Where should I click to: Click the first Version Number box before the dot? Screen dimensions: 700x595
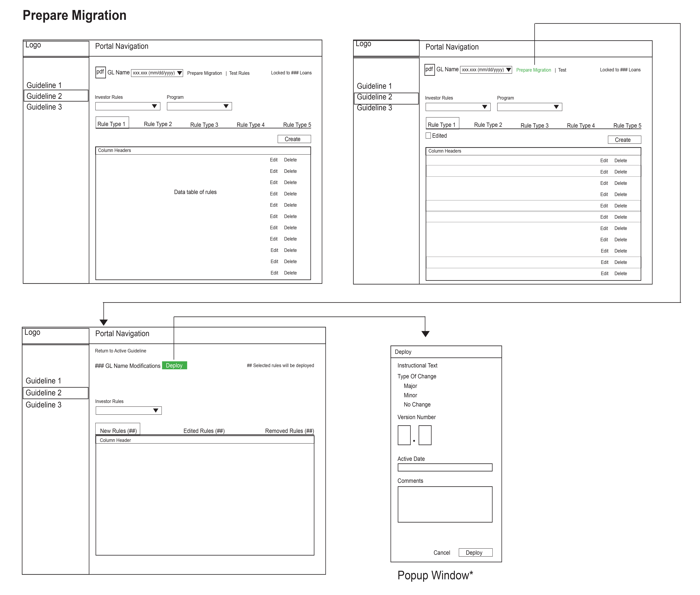pyautogui.click(x=404, y=435)
